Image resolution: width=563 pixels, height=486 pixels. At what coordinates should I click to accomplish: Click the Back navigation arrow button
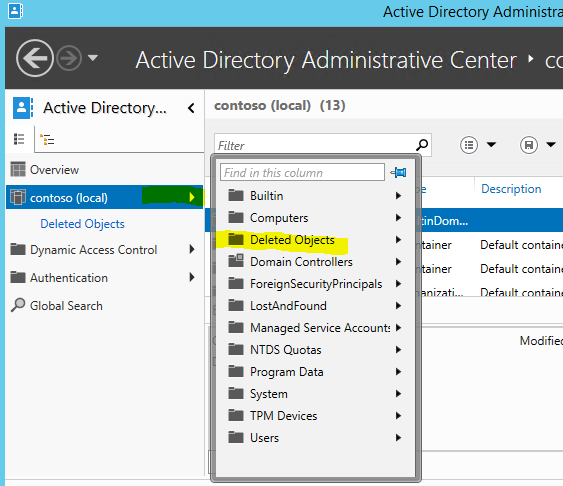(x=34, y=58)
